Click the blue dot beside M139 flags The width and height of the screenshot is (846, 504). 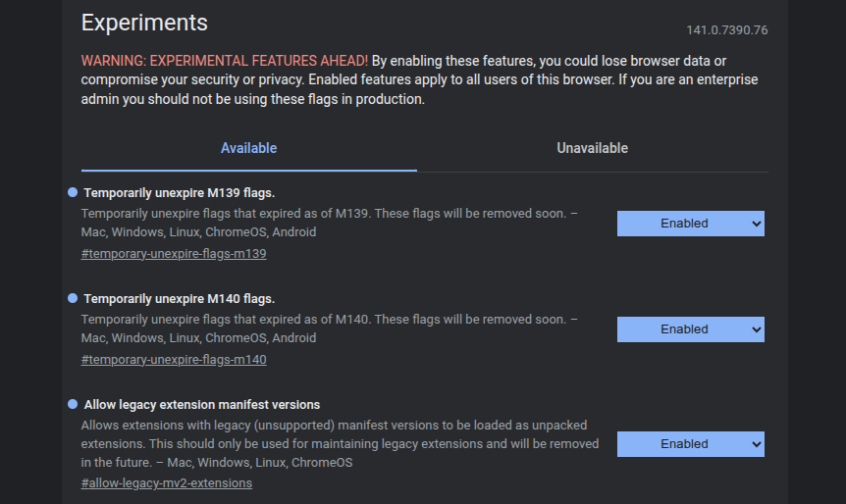[x=73, y=192]
